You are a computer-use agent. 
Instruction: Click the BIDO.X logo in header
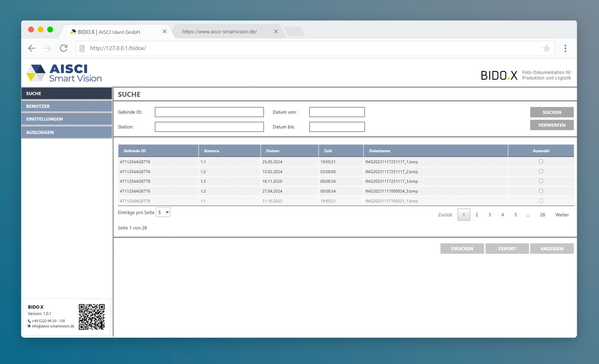[x=499, y=75]
